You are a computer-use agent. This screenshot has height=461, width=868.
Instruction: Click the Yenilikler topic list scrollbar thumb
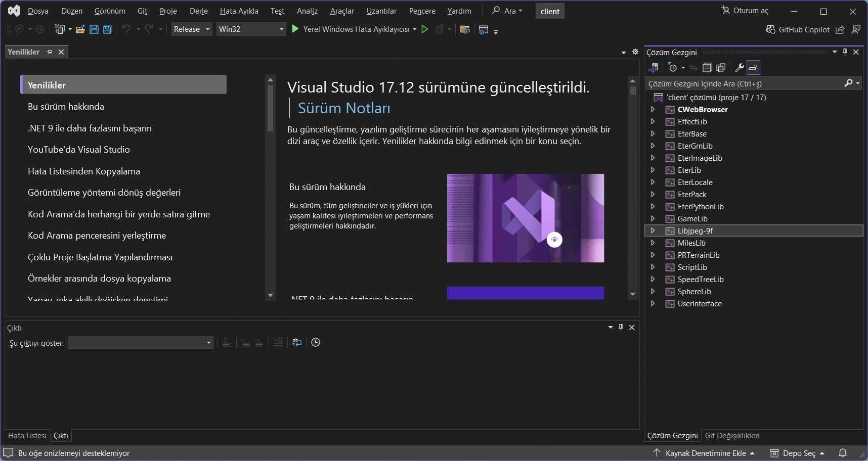[x=270, y=109]
